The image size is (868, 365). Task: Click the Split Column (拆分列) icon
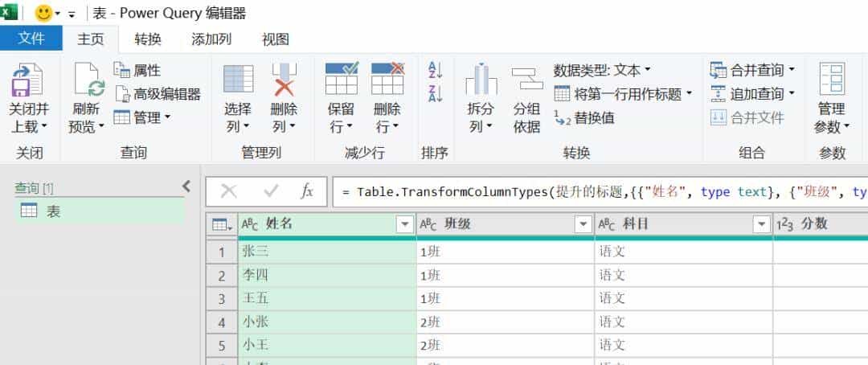point(481,80)
